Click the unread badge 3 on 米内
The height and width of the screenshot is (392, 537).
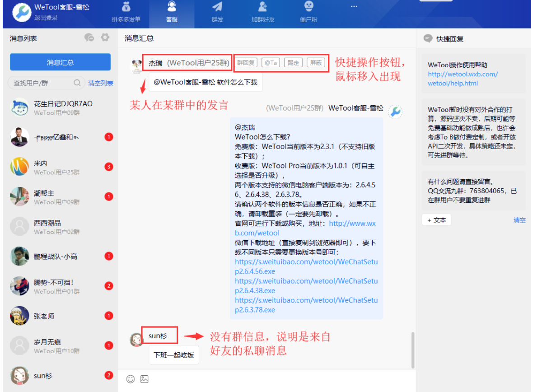tap(109, 167)
